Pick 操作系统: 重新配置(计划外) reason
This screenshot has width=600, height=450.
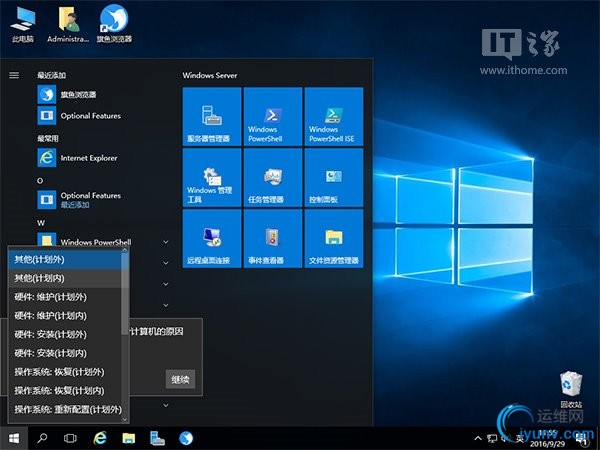click(64, 410)
